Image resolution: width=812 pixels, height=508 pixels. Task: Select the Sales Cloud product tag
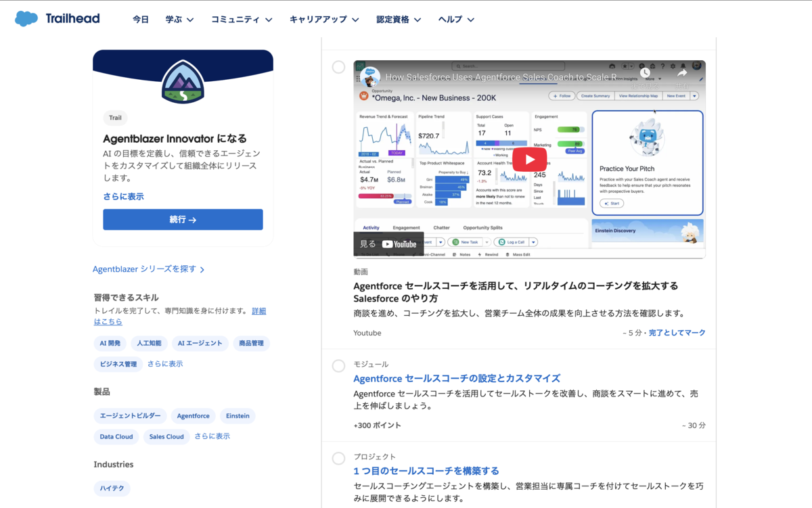click(x=166, y=436)
